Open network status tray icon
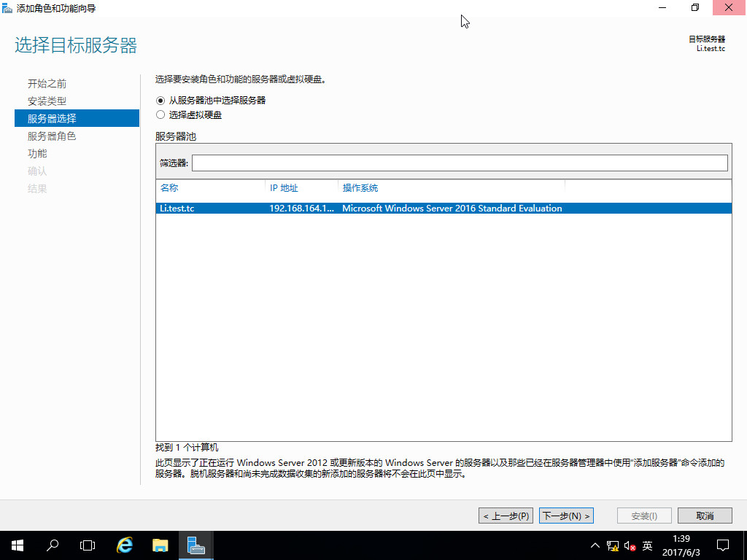 click(x=613, y=545)
